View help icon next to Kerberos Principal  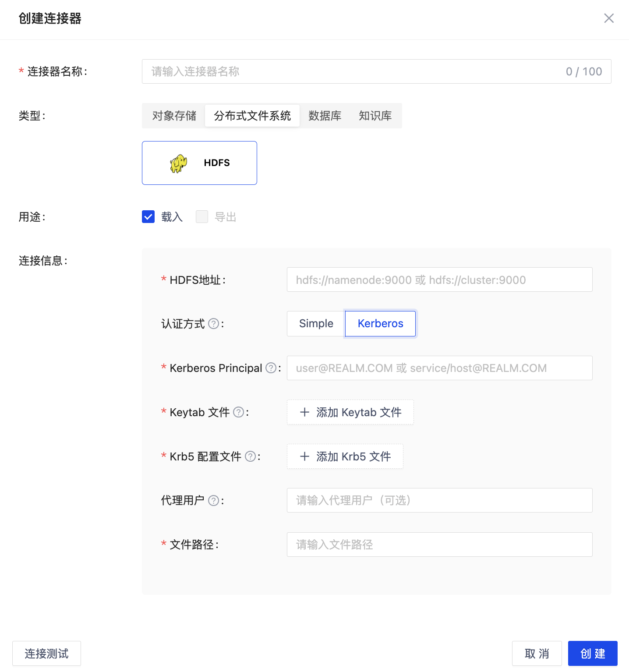point(271,368)
